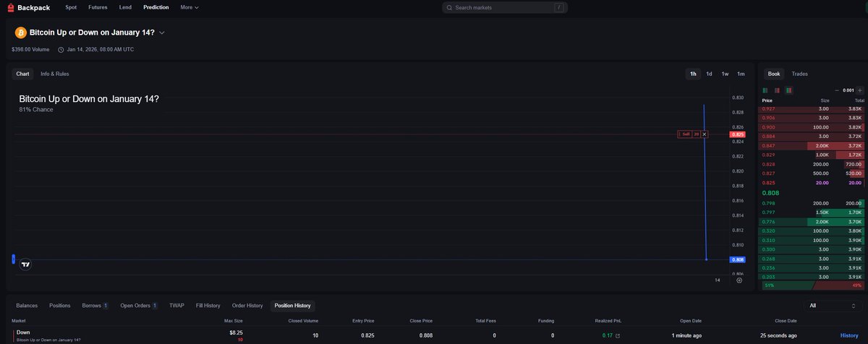Click the Down market name in history row
The image size is (868, 344).
pos(23,332)
